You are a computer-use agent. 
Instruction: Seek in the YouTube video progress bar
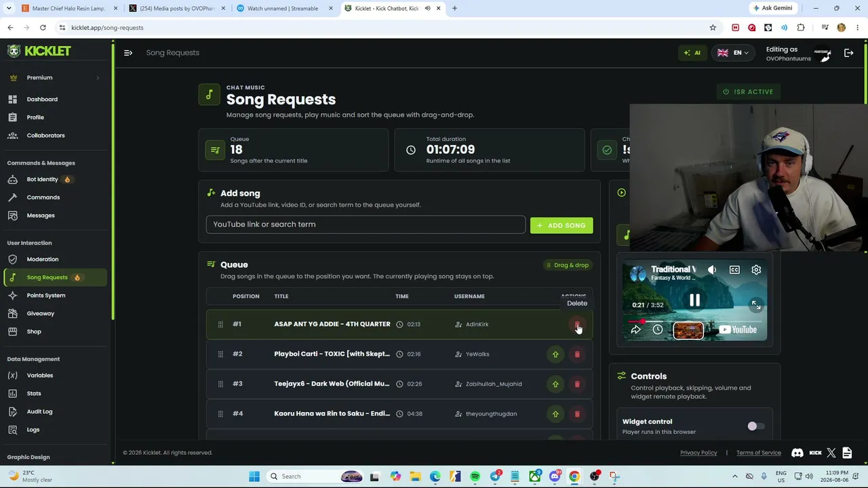694,321
